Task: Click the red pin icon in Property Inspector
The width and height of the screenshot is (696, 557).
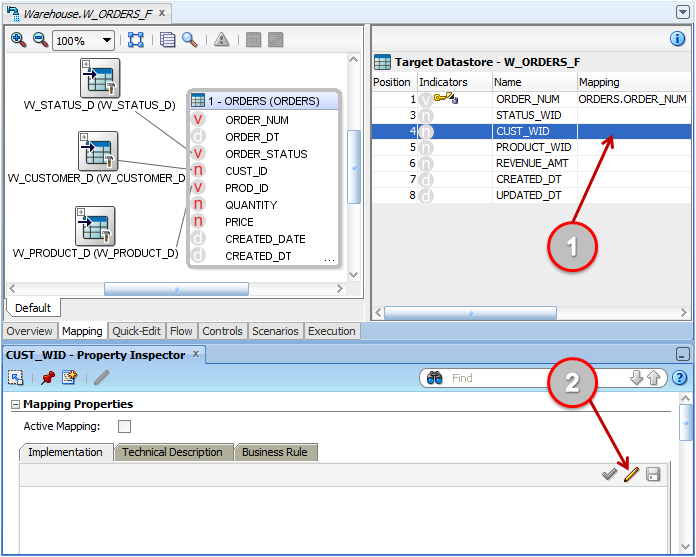Action: (x=48, y=378)
